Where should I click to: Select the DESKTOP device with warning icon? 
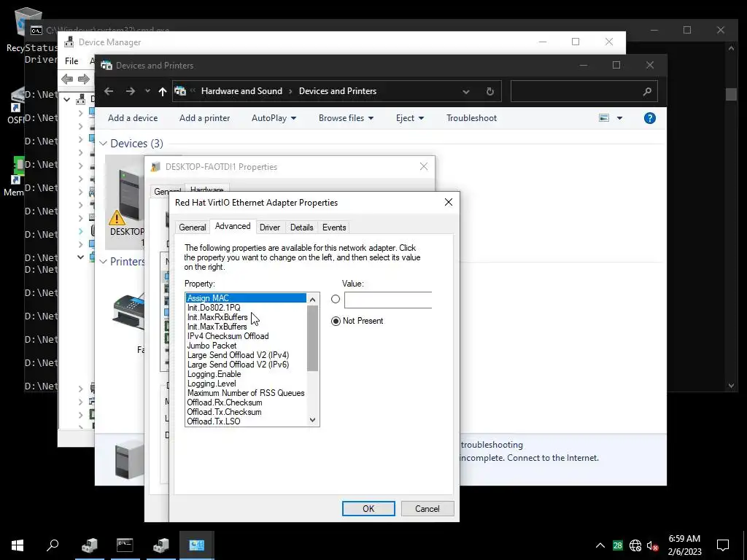click(x=125, y=203)
